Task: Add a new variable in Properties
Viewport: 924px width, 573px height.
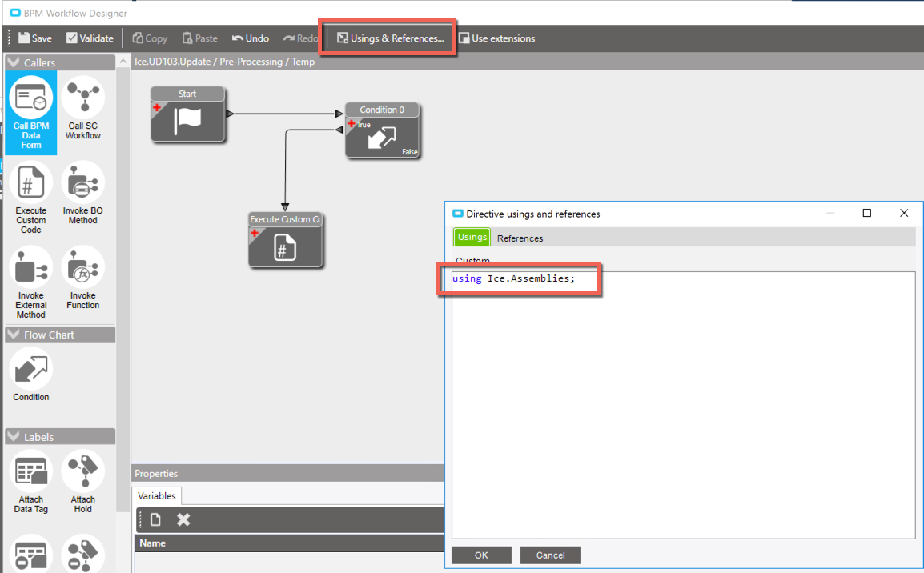Action: pyautogui.click(x=155, y=519)
